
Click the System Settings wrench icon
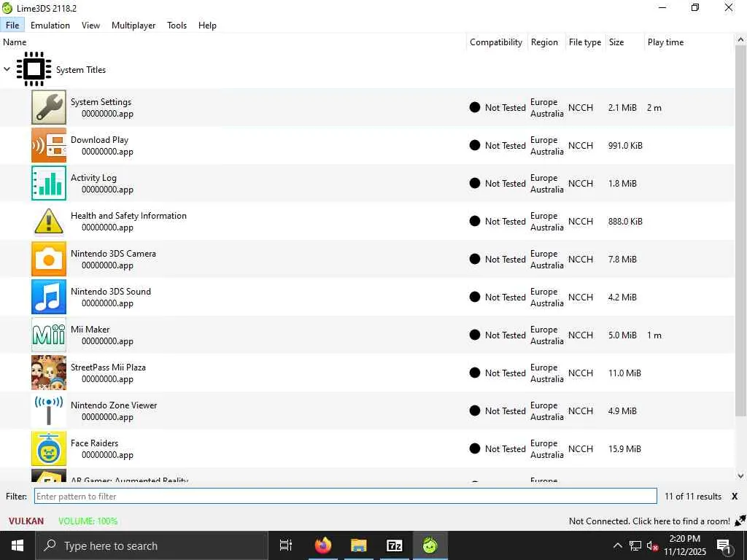click(49, 107)
